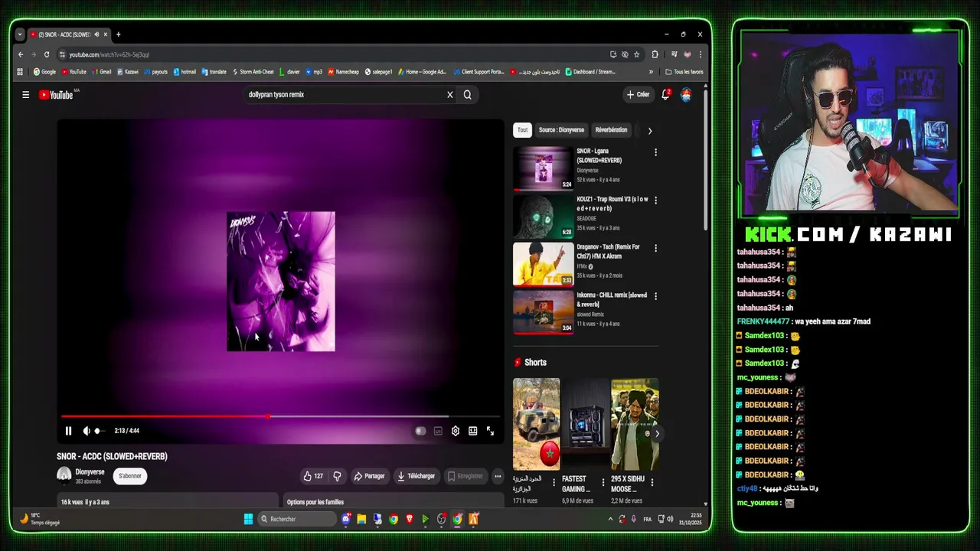
Task: Enter fullscreen mode
Action: [490, 431]
